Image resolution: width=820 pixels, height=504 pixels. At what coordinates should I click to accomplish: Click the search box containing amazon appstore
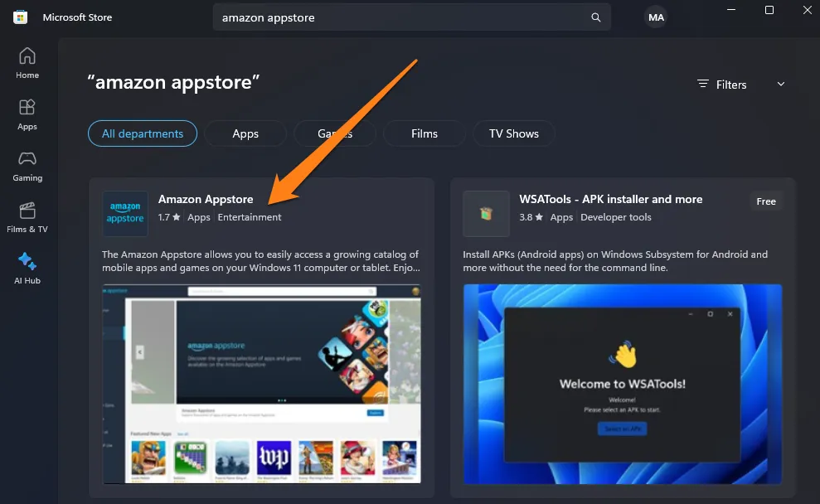411,17
